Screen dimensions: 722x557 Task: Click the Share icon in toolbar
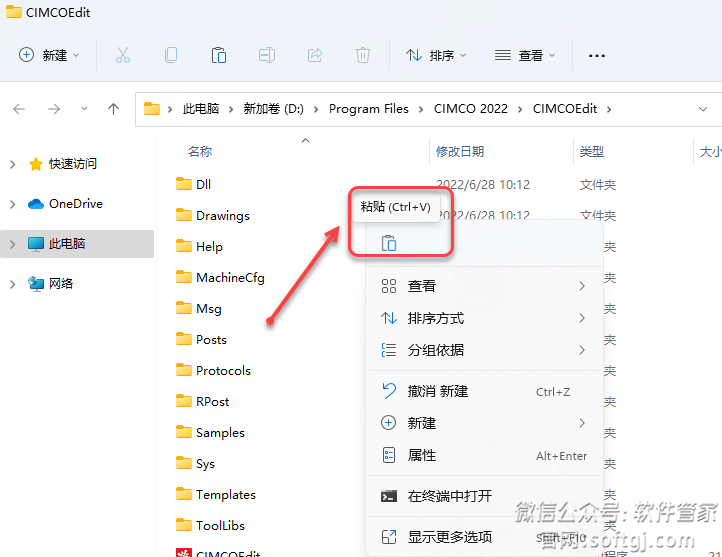coord(315,55)
